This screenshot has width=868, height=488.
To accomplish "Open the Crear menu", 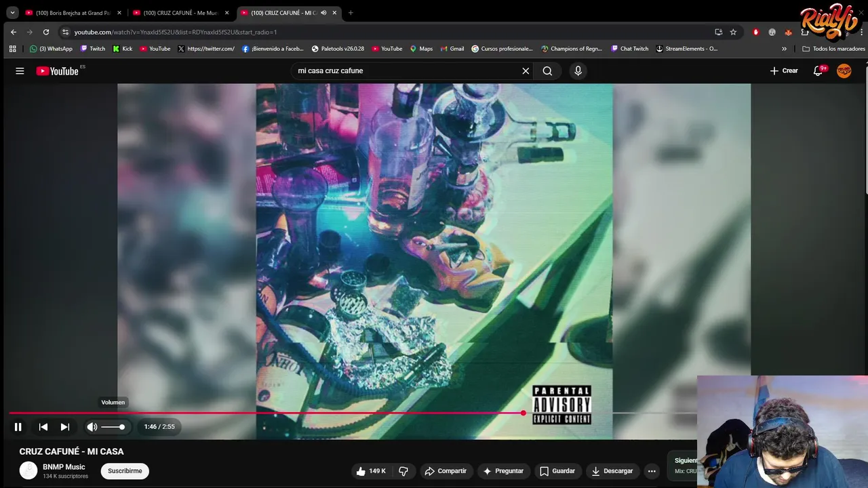I will tap(784, 70).
